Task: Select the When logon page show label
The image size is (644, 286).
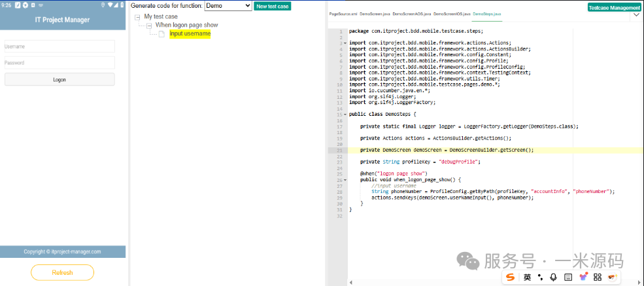Action: coord(187,25)
